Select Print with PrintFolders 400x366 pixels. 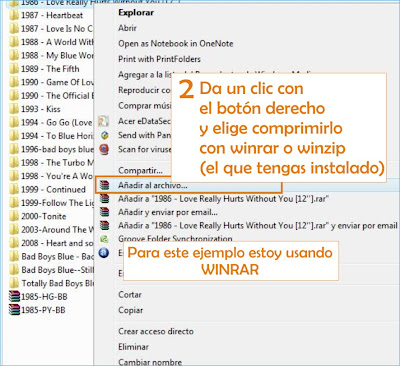(159, 59)
